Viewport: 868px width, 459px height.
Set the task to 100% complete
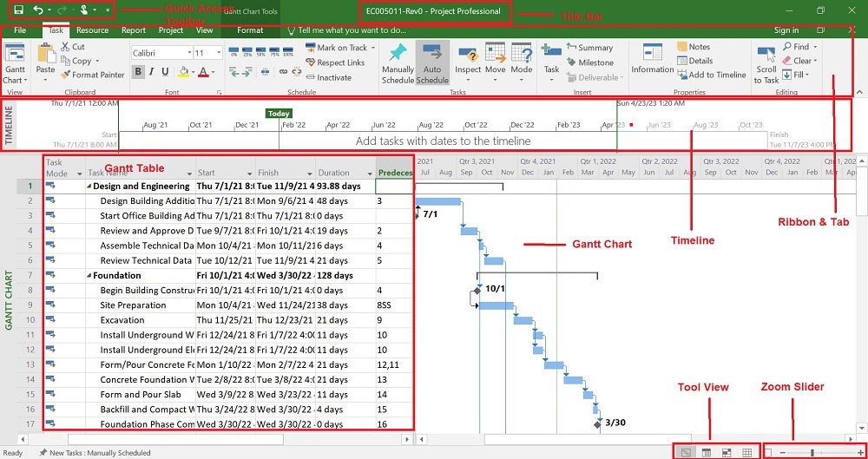point(288,51)
